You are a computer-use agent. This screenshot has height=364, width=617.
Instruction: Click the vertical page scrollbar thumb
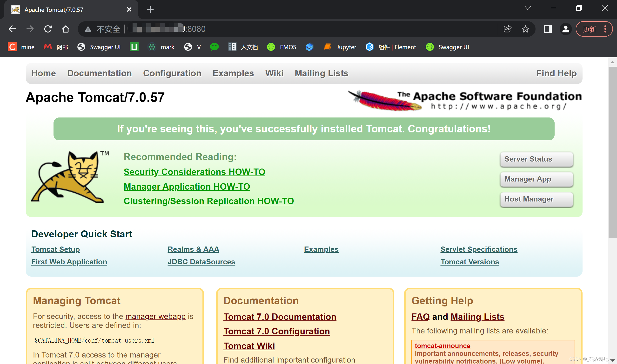pyautogui.click(x=613, y=152)
